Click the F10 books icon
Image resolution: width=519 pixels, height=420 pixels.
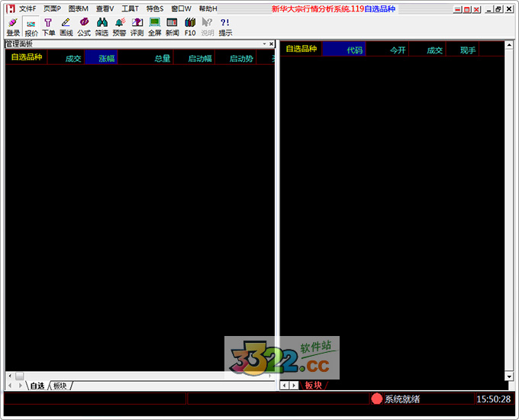point(190,27)
